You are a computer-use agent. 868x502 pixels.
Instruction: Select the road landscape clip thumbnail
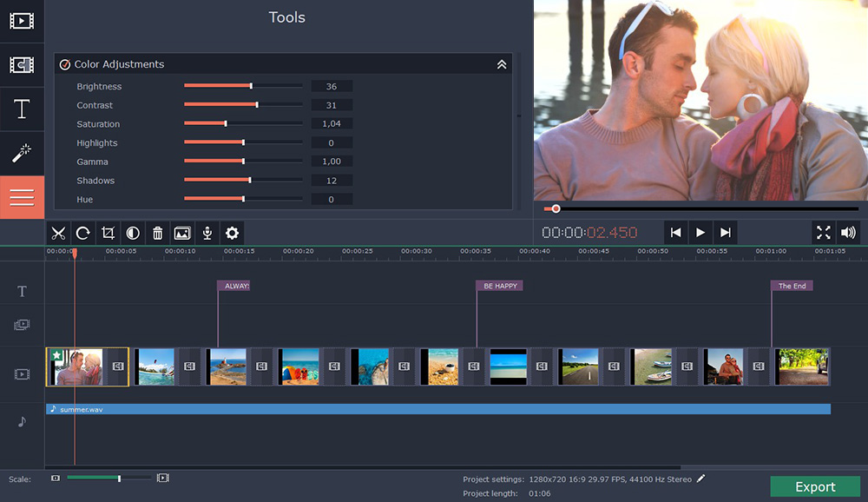(578, 367)
